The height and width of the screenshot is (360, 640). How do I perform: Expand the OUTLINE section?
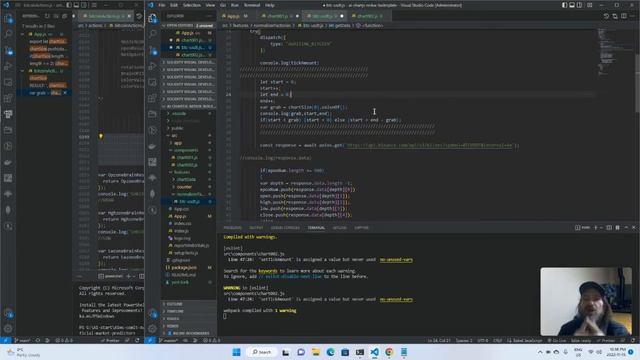[x=189, y=304]
